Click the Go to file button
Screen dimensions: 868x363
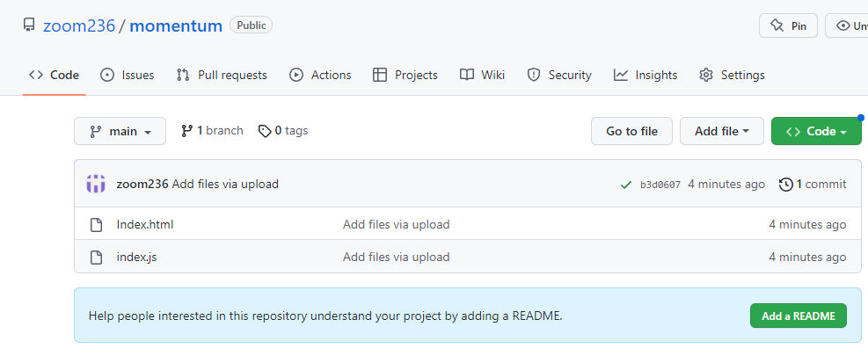[631, 131]
